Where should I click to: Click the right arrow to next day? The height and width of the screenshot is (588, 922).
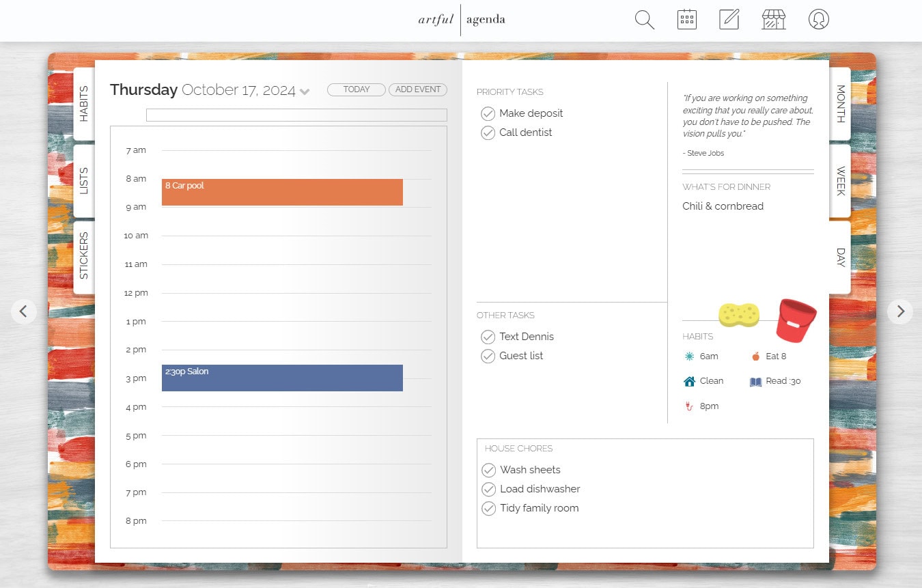(x=900, y=311)
